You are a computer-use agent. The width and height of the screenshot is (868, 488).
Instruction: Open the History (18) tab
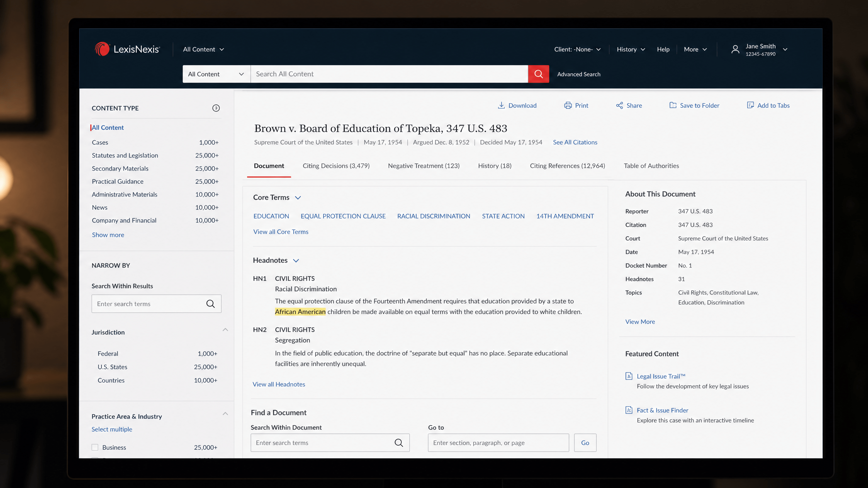tap(495, 166)
